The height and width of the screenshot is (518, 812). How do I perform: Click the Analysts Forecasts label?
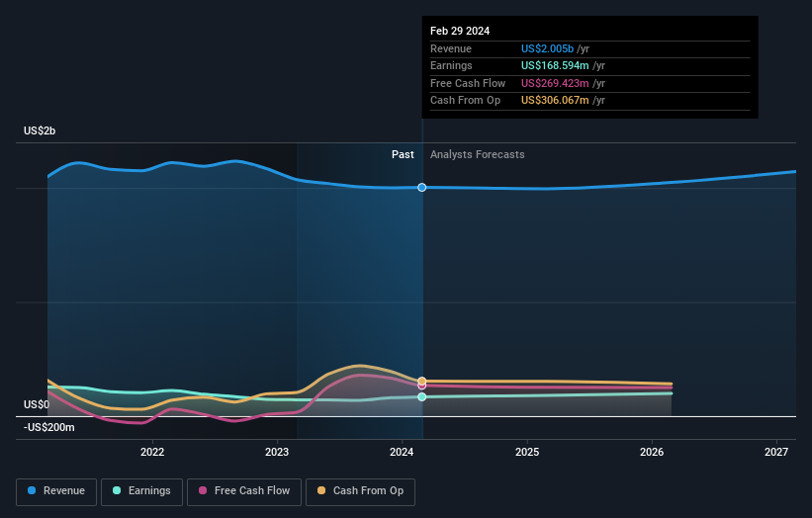tap(478, 155)
